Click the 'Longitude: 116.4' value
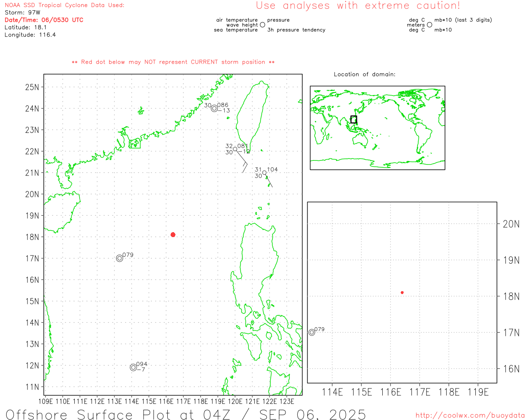The height and width of the screenshot is (420, 525). point(30,35)
